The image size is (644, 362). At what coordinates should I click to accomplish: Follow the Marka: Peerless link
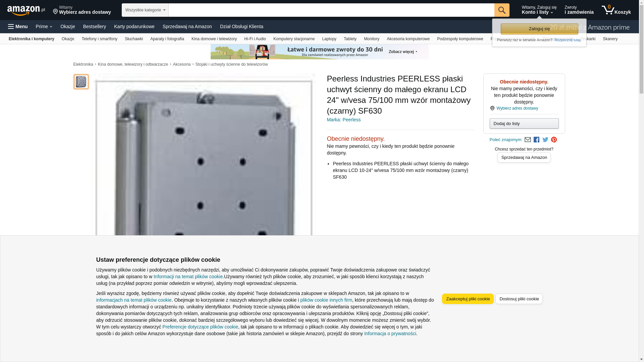(x=343, y=120)
